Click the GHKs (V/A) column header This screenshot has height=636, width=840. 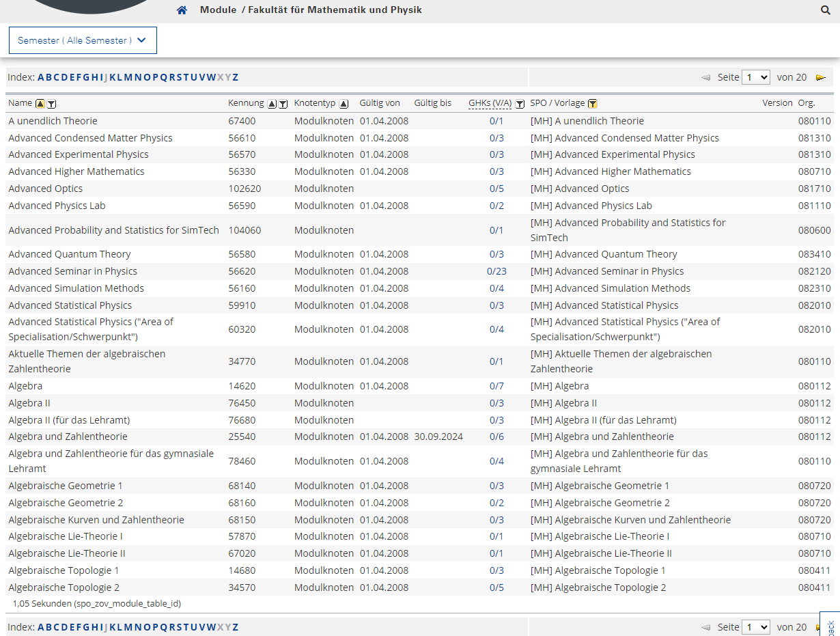tap(490, 103)
